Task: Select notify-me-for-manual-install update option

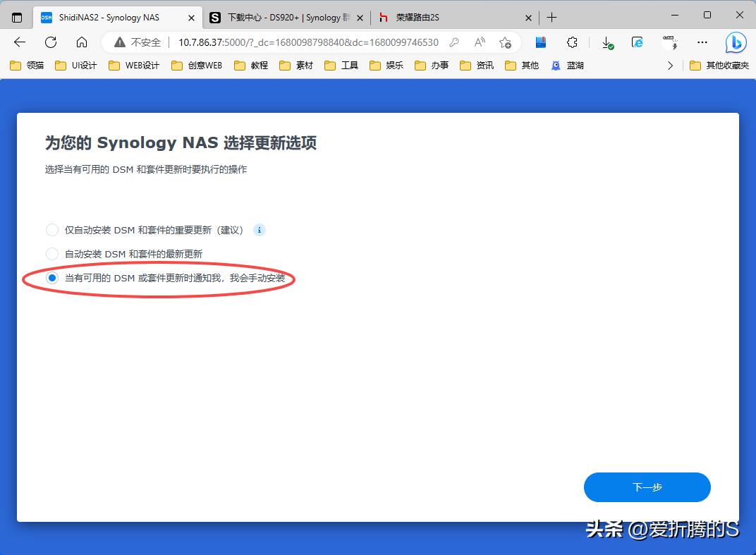Action: click(51, 278)
